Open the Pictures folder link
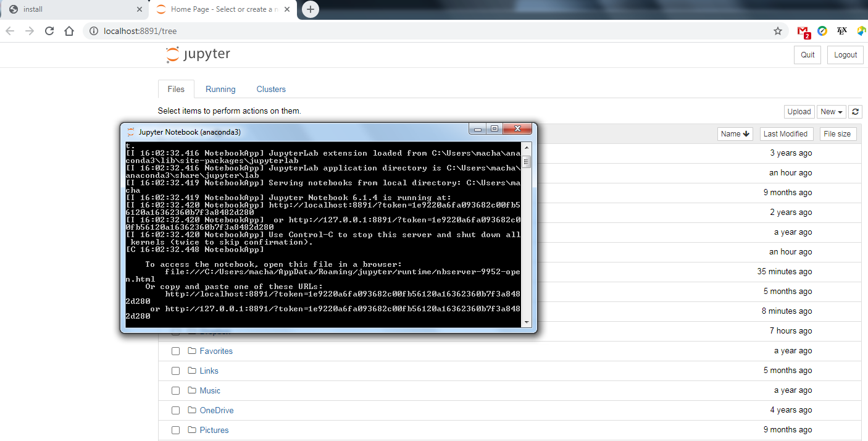The width and height of the screenshot is (868, 441). coord(214,430)
